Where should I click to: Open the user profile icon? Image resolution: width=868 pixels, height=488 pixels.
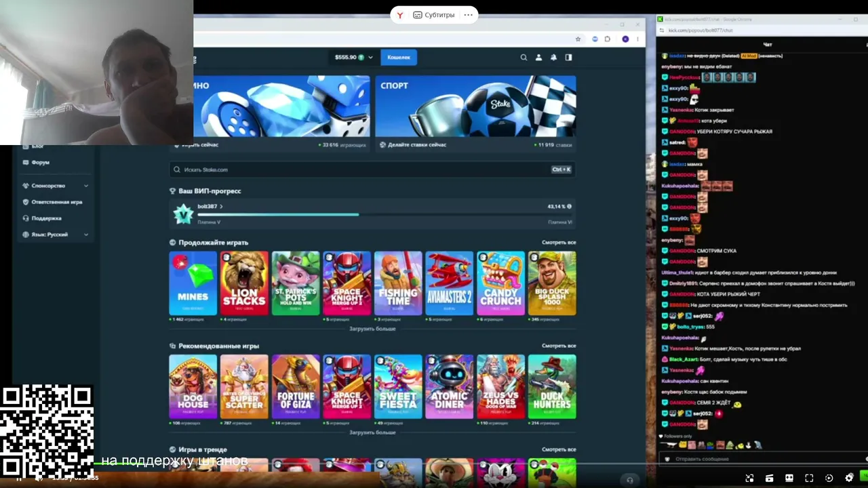(x=538, y=58)
